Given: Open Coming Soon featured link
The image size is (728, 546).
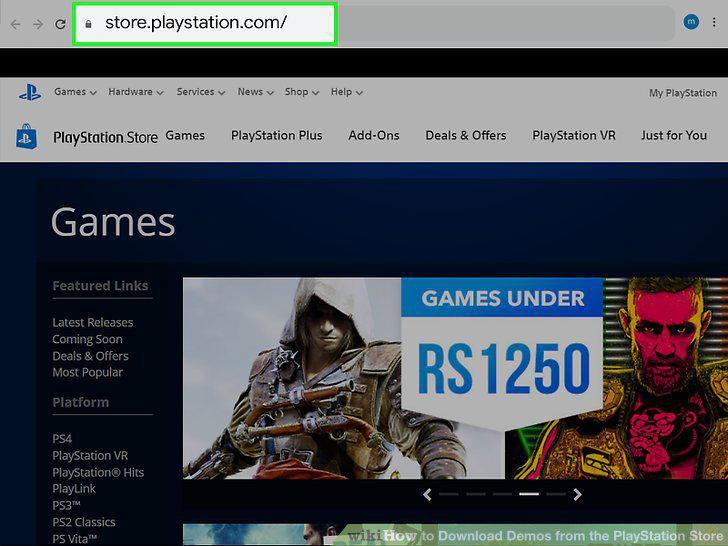Looking at the screenshot, I should 87,339.
